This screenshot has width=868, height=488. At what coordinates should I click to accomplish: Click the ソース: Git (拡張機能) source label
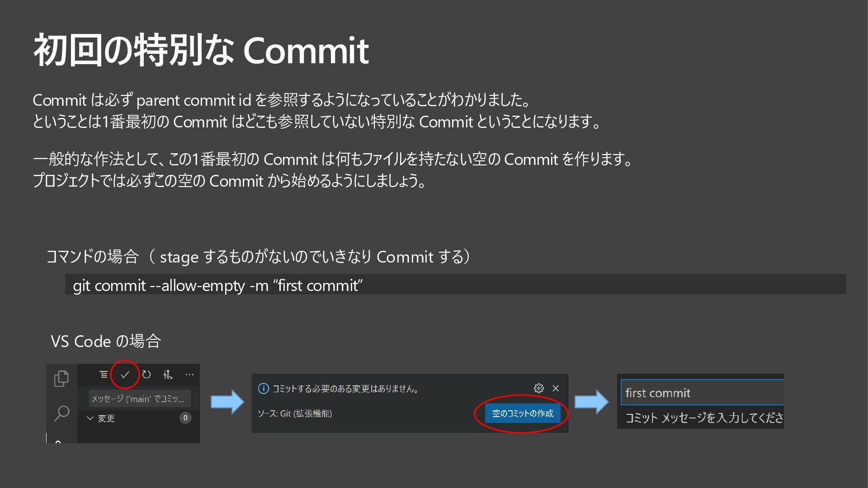[x=295, y=413]
